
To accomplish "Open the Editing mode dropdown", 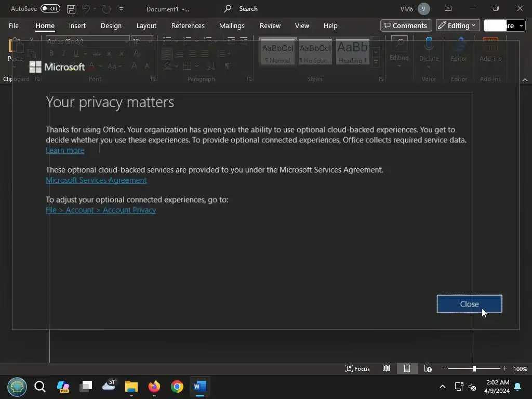I will click(457, 26).
